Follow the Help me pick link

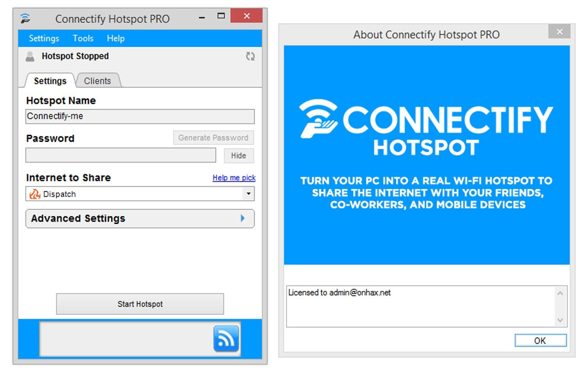pyautogui.click(x=234, y=178)
